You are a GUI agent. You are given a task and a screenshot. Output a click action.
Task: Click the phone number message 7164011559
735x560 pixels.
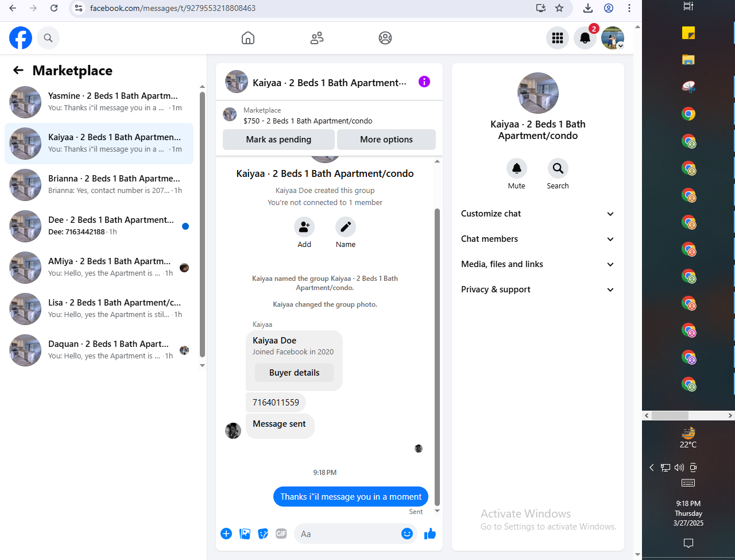(276, 403)
